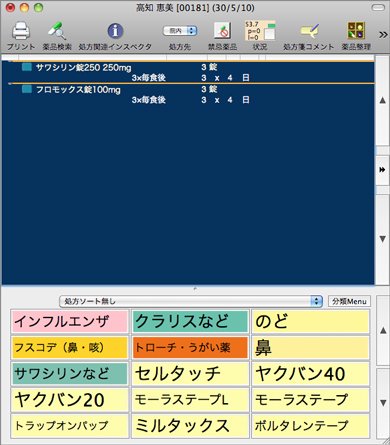Click the square marker beside サワシリン錠250

(x=27, y=67)
